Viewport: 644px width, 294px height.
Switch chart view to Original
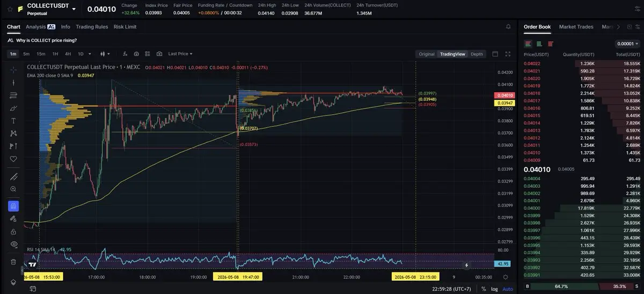coord(427,54)
